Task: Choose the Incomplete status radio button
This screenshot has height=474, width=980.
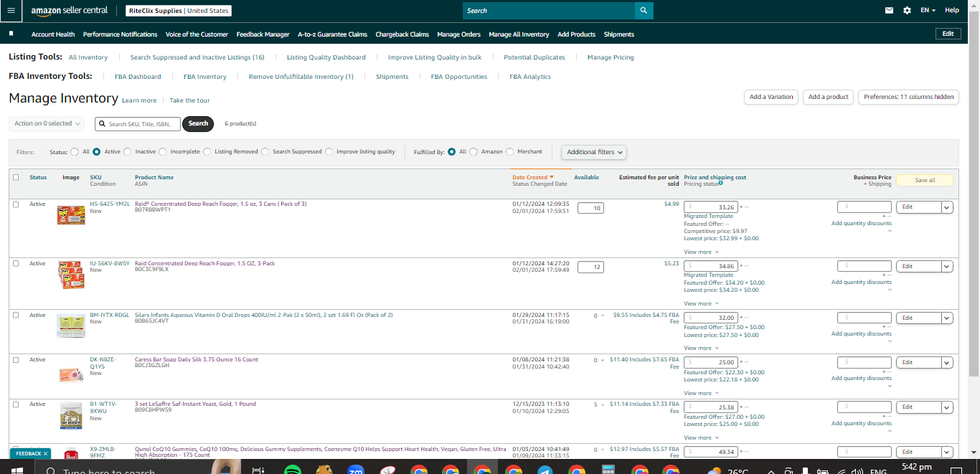Action: coord(163,152)
